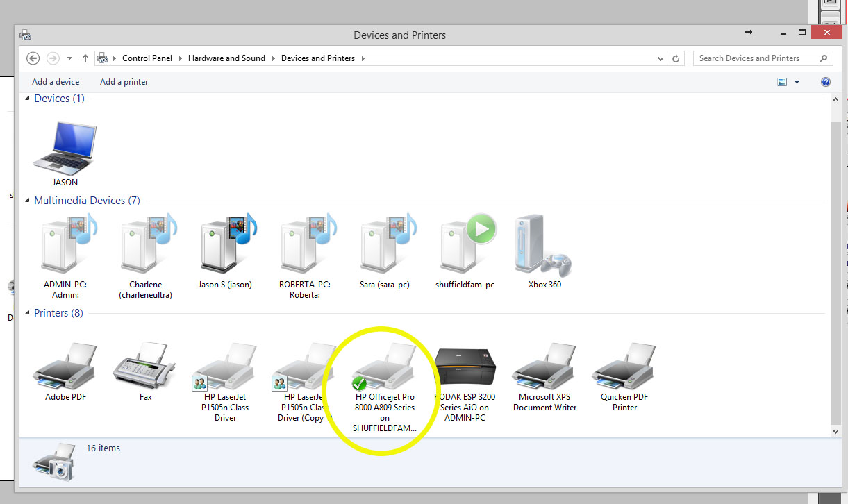
Task: Navigate to Hardware and Sound breadcrumb
Action: click(x=226, y=58)
